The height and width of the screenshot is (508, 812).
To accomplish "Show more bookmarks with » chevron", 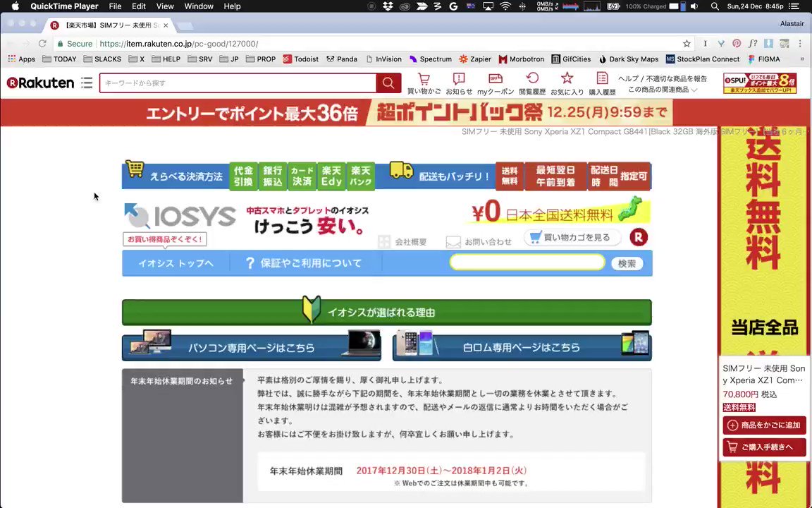I will [x=802, y=59].
